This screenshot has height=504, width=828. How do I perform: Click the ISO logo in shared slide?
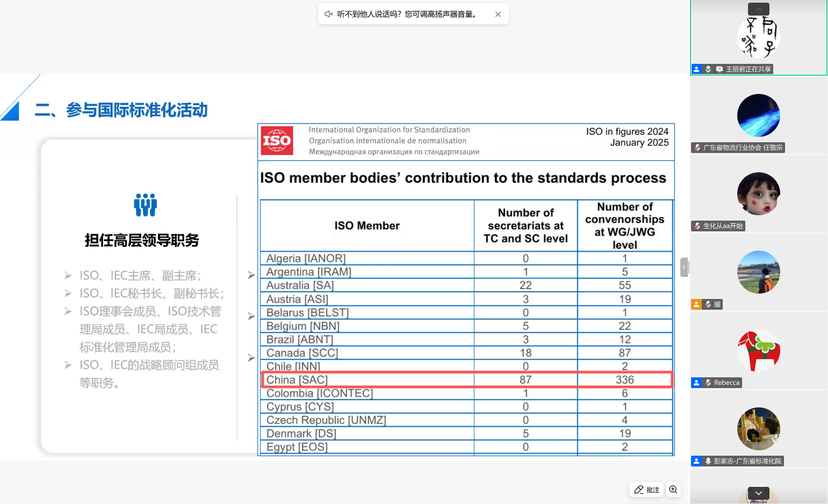[x=277, y=141]
